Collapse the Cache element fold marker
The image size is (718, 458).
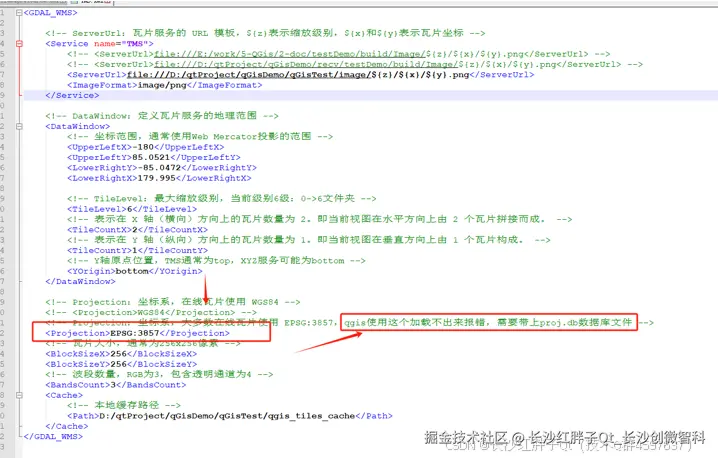click(x=19, y=395)
